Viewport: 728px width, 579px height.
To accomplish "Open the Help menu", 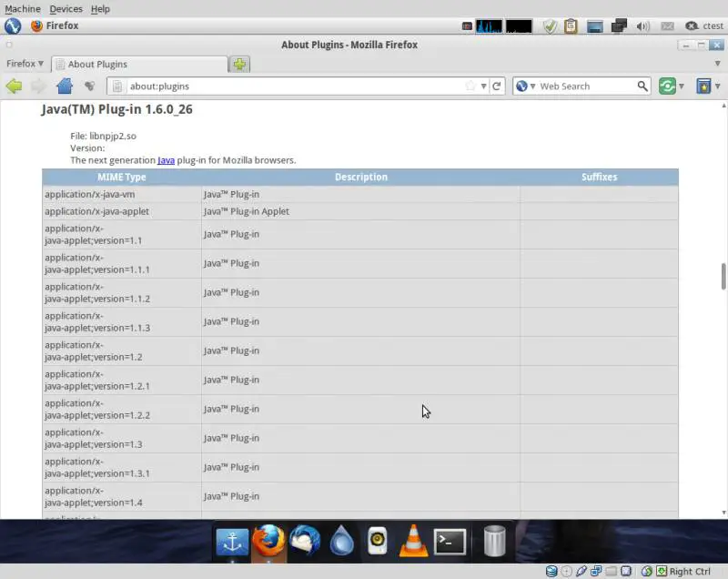I will (100, 9).
